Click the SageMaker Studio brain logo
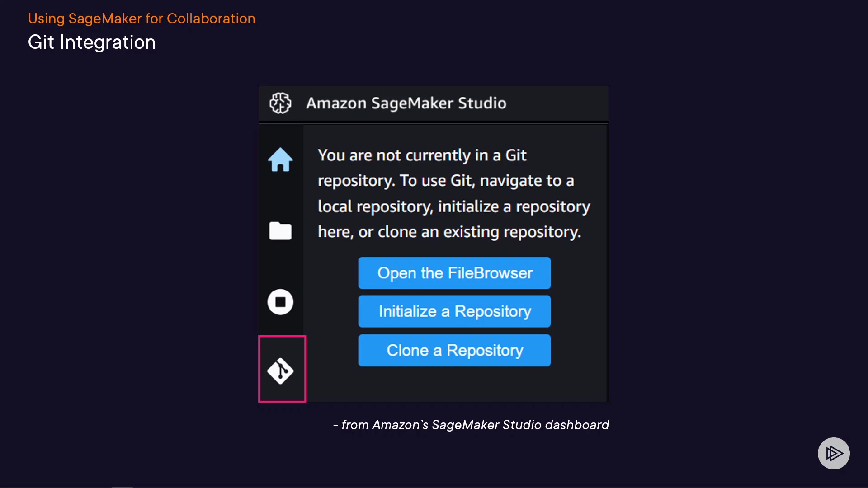Viewport: 868px width, 488px height. click(280, 103)
